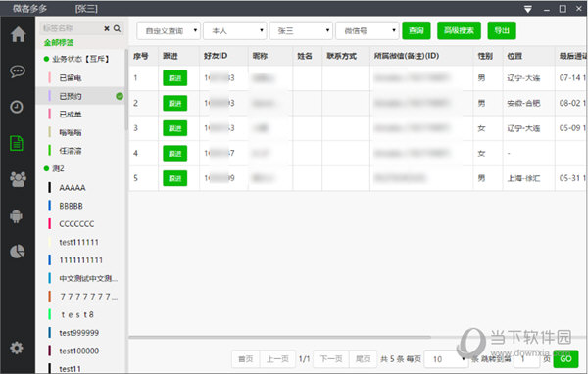This screenshot has height=374, width=588.
Task: Click the jump-to-page number field
Action: point(526,359)
